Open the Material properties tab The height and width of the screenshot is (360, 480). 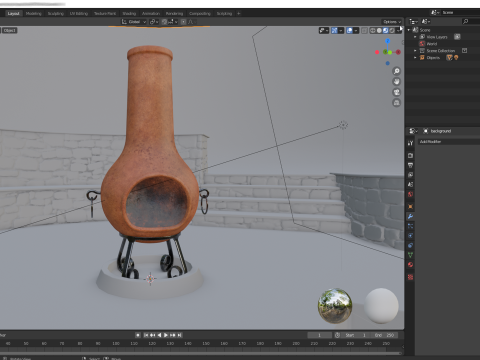tap(410, 265)
